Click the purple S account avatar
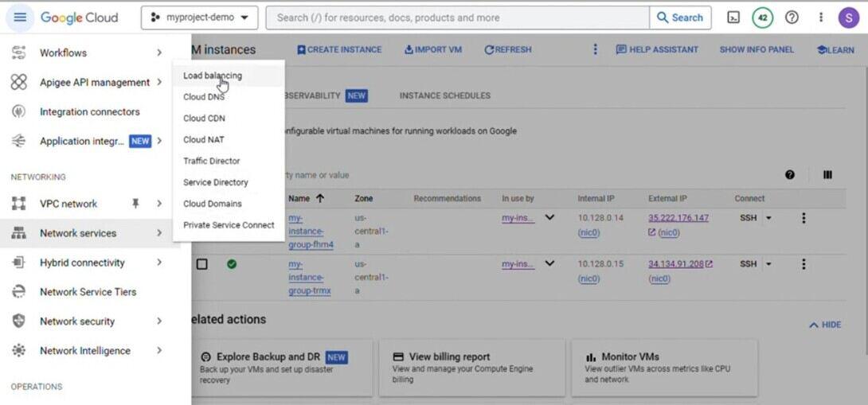 [849, 18]
